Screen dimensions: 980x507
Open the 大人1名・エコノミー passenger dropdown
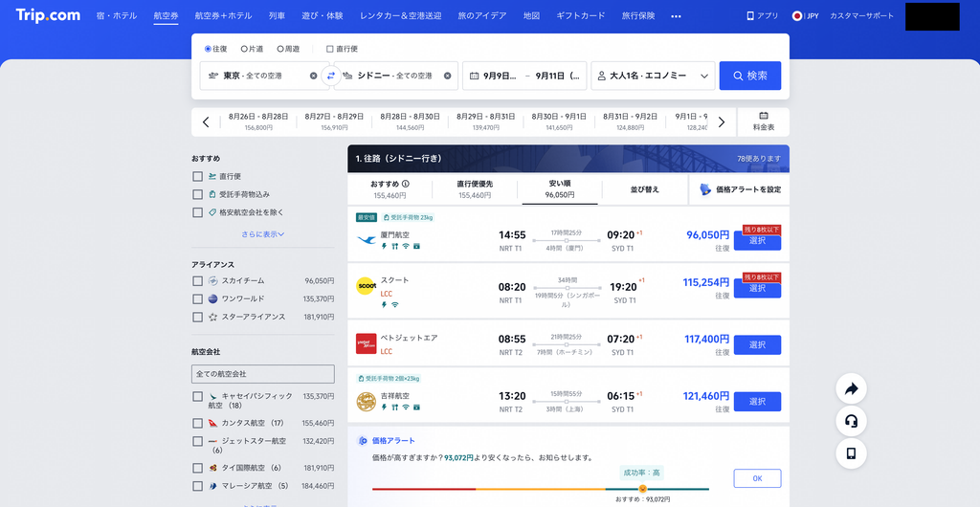point(653,76)
